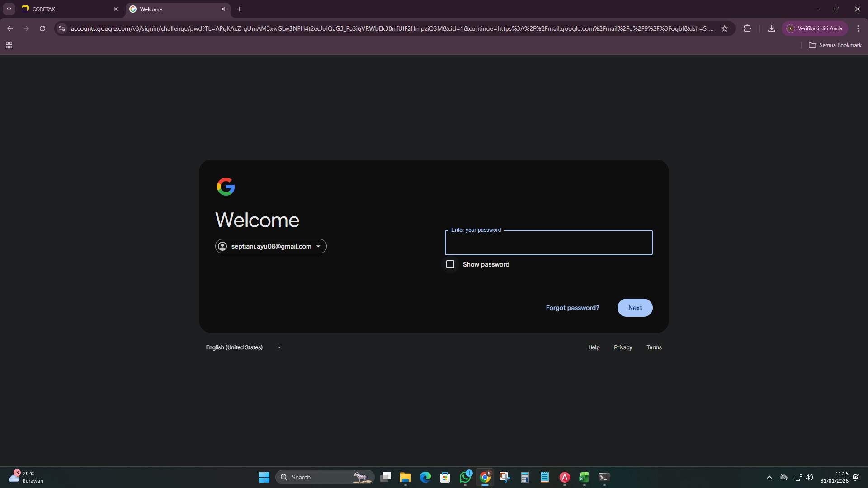Open the Chrome extensions puzzle icon
Viewport: 868px width, 488px height.
[748, 28]
